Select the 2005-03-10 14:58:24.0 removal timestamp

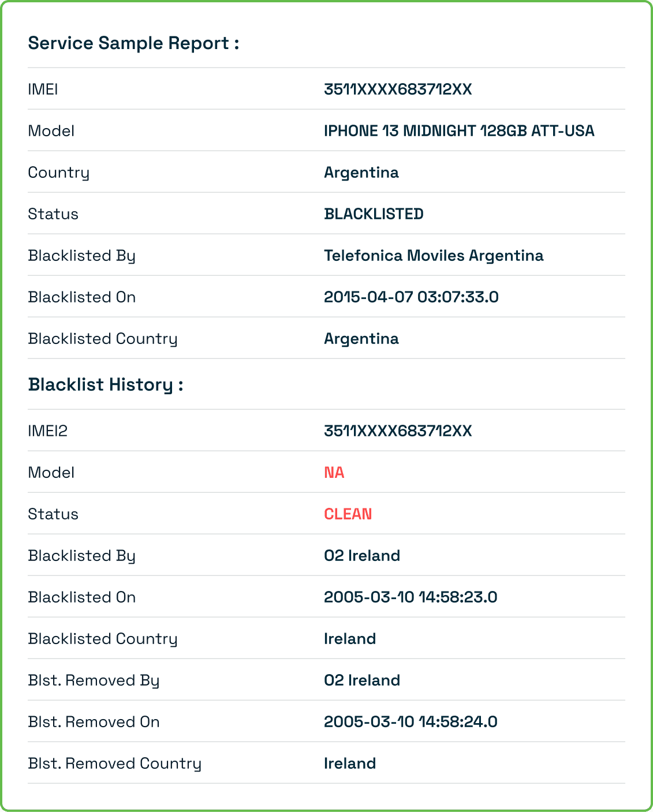(411, 722)
